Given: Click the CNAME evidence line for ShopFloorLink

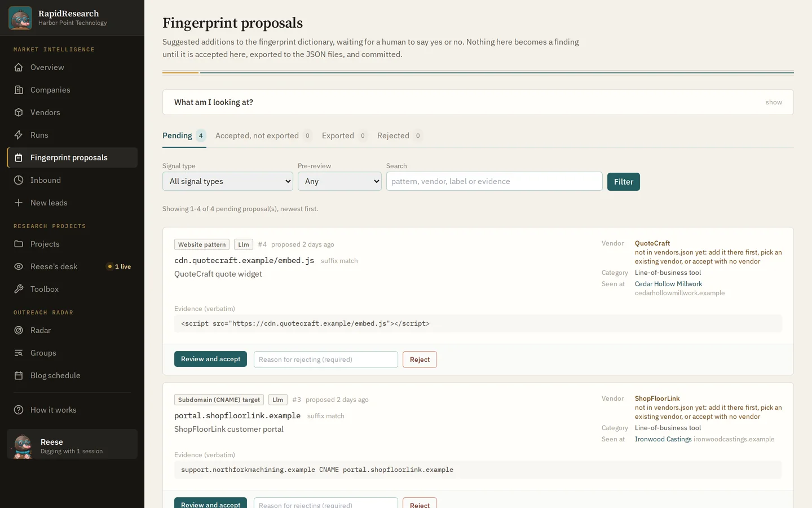Looking at the screenshot, I should [x=478, y=470].
